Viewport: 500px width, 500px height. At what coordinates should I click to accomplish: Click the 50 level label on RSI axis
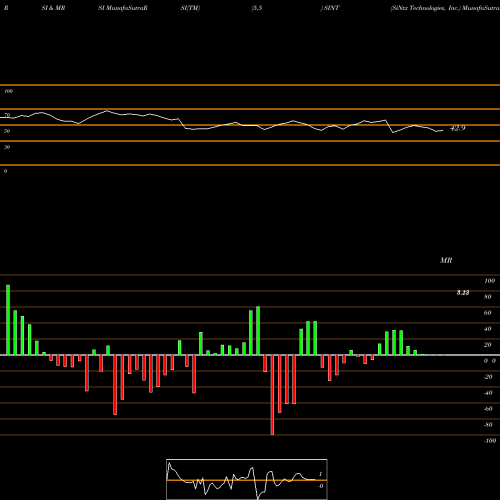click(x=7, y=131)
